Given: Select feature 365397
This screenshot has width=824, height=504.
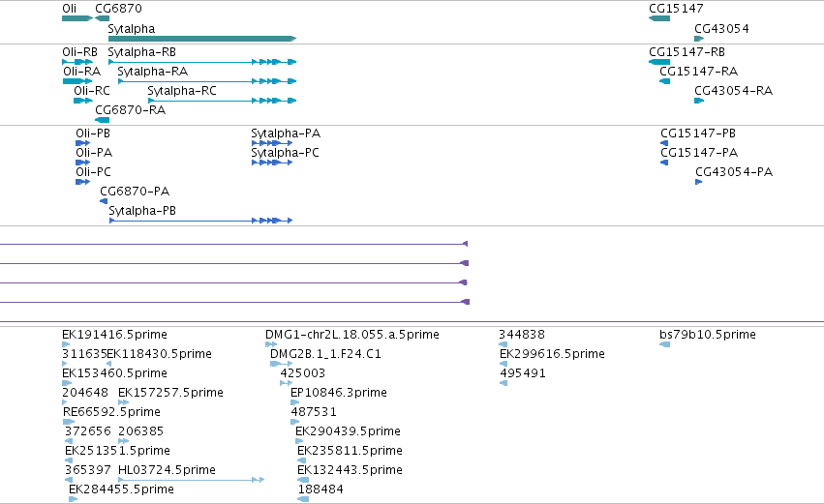Looking at the screenshot, I should 69,480.
